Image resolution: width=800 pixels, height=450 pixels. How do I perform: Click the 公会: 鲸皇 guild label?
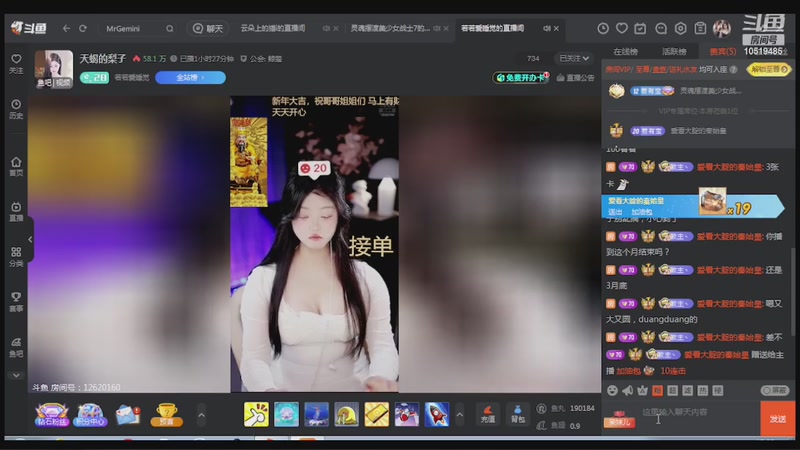(261, 59)
